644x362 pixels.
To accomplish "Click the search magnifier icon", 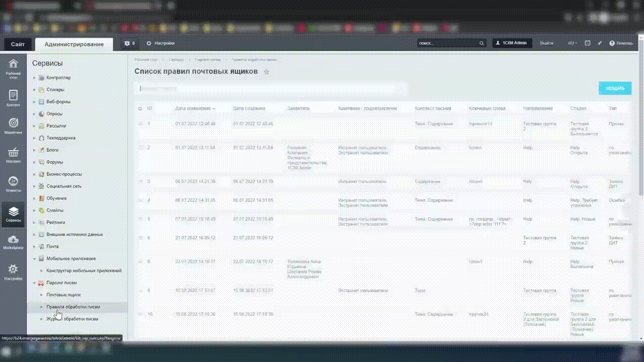I will click(x=481, y=43).
